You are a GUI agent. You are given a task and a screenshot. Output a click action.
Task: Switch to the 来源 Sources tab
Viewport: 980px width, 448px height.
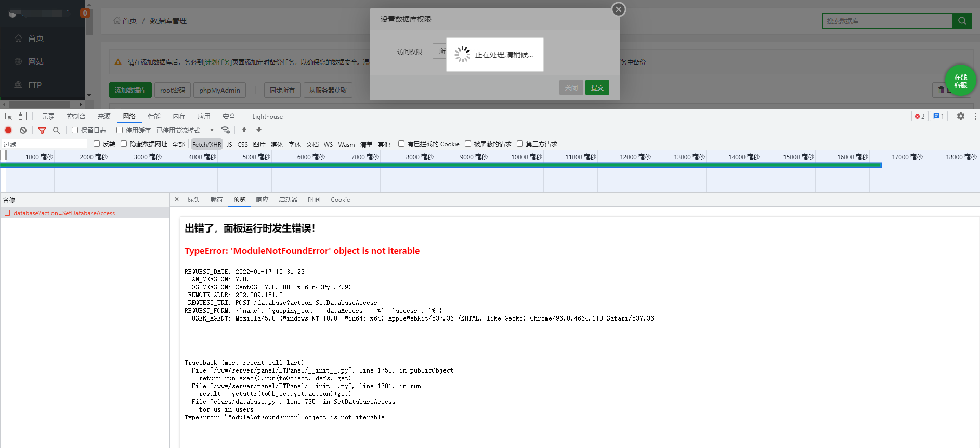[x=104, y=117]
